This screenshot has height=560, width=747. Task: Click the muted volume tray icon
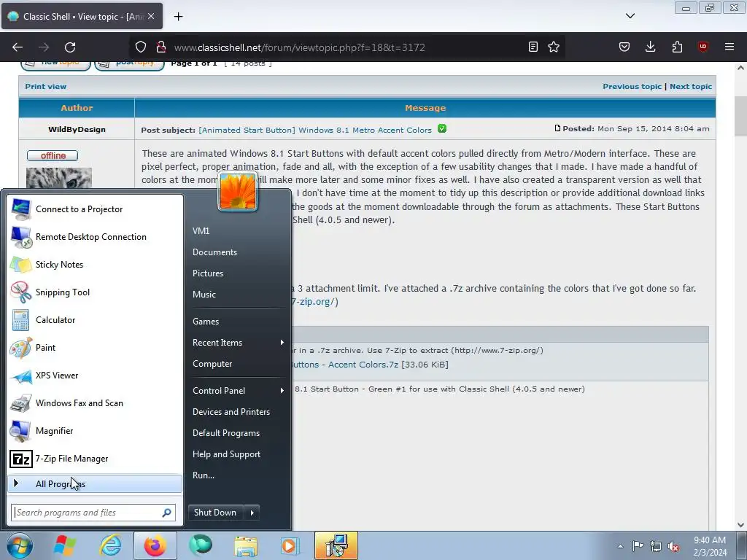673,547
